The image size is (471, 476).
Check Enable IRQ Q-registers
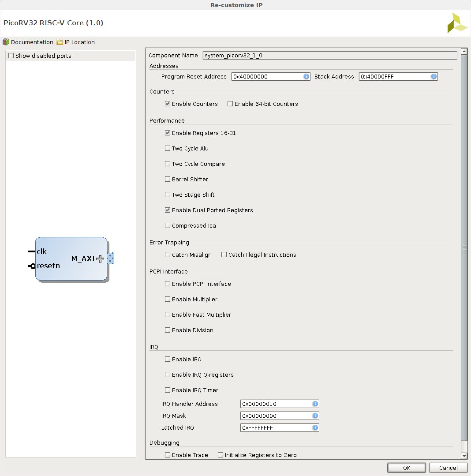[x=168, y=375]
